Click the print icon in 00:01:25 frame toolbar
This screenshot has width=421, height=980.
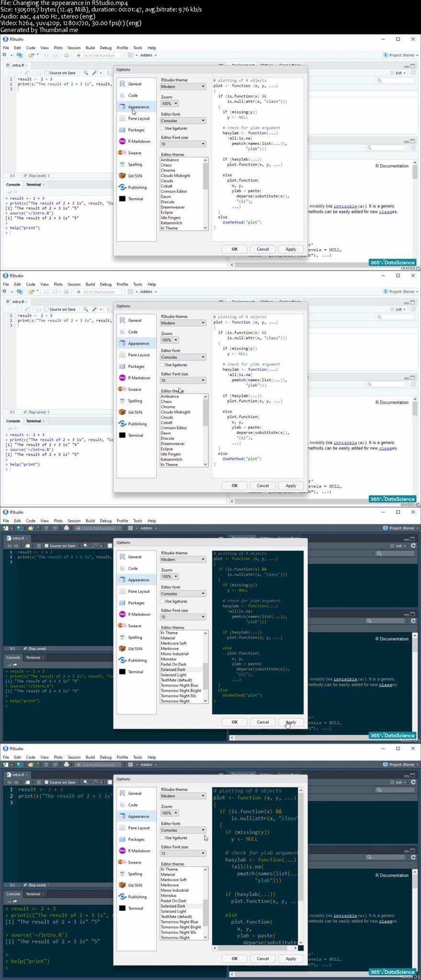point(66,764)
